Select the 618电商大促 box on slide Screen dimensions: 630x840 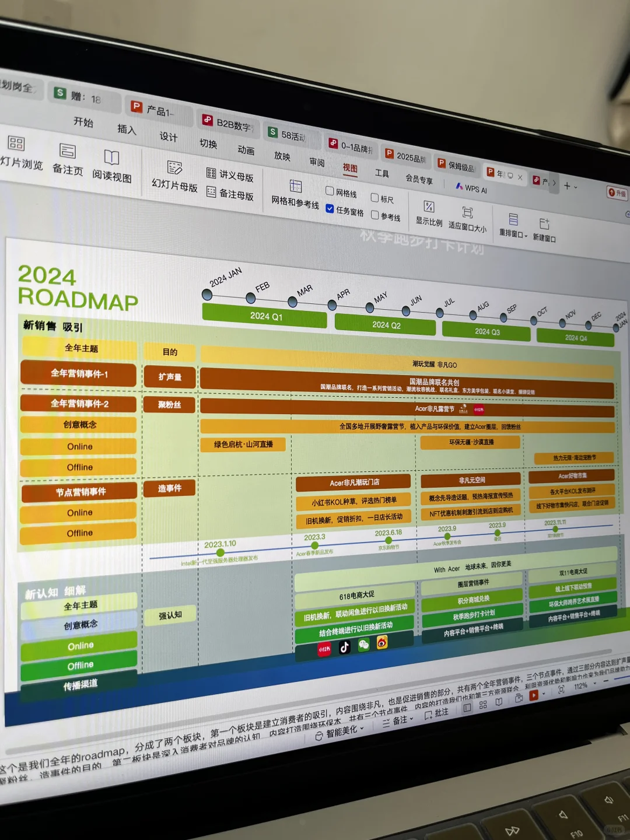[x=355, y=596]
